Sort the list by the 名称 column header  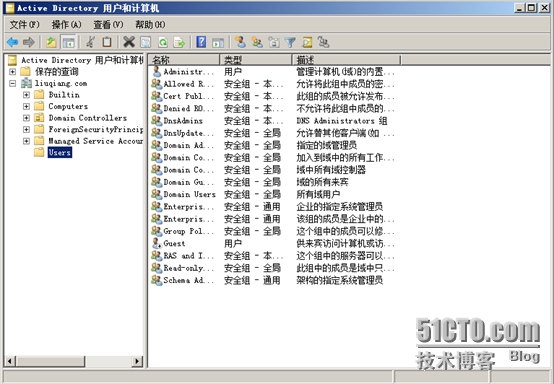(x=184, y=60)
